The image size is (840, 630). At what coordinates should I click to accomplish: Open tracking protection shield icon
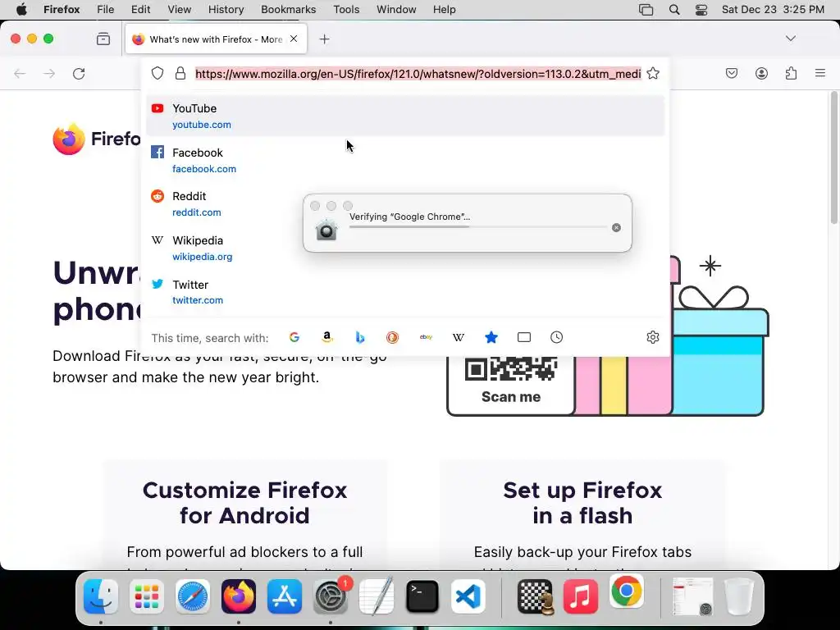[157, 73]
